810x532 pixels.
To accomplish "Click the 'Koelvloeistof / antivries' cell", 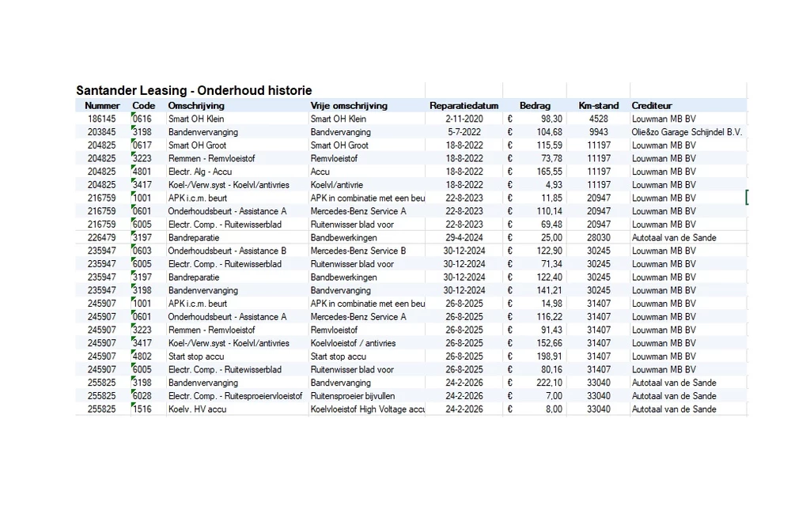I will pyautogui.click(x=353, y=343).
